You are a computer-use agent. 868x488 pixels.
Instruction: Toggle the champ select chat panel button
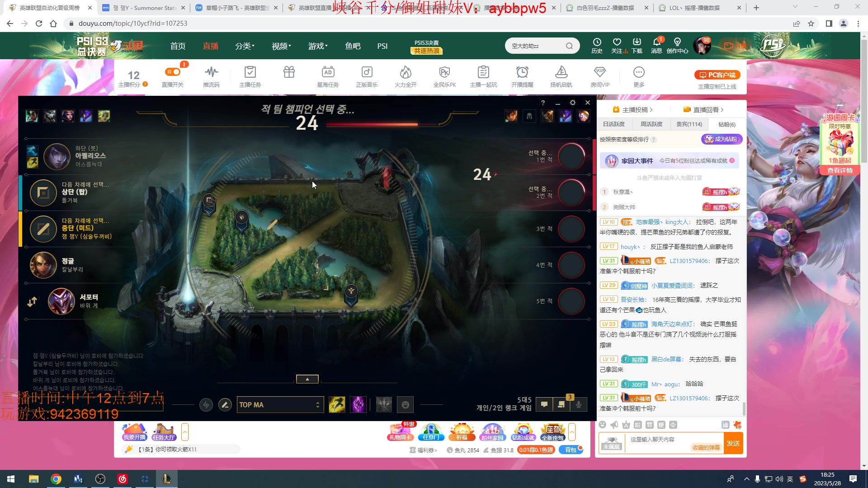click(x=544, y=404)
